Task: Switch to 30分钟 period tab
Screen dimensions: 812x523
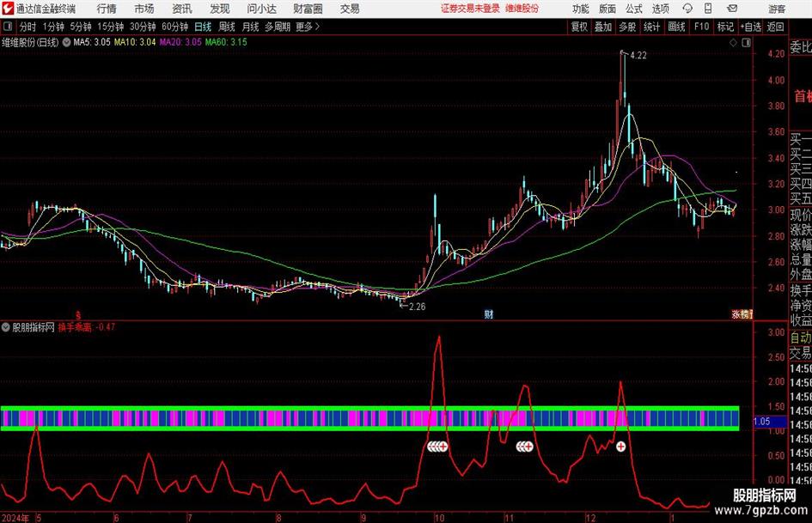Action: (143, 27)
